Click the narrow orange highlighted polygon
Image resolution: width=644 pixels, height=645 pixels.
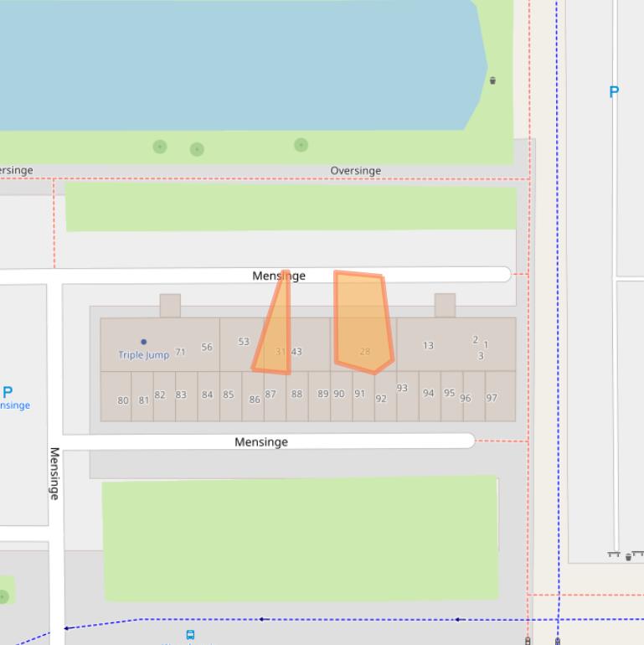pos(277,335)
